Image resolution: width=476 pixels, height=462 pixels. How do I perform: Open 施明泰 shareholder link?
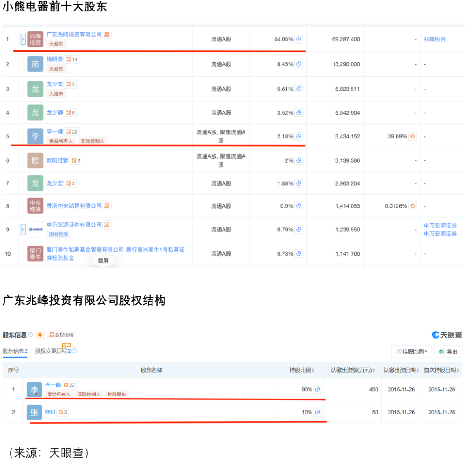tap(55, 59)
